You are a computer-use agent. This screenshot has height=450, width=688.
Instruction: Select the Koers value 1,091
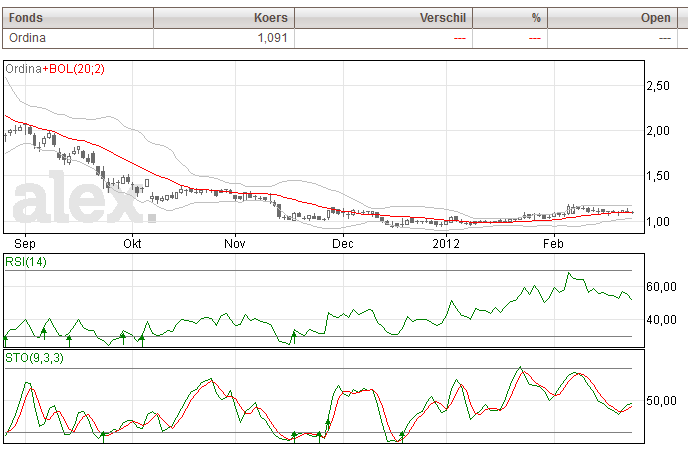point(272,38)
